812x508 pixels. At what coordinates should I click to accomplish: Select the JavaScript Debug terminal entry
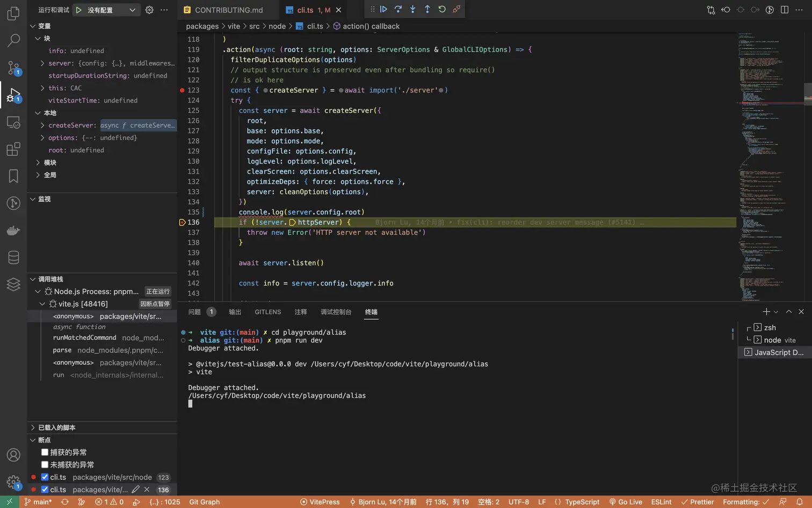(x=774, y=352)
